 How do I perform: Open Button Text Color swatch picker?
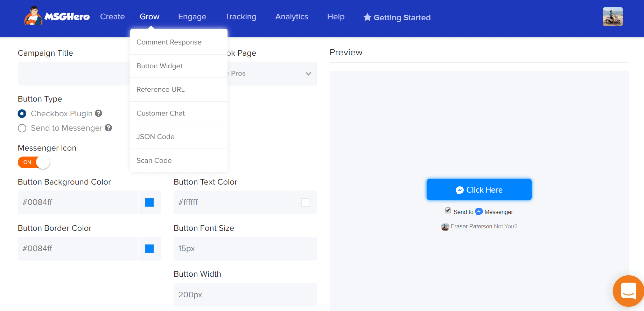point(305,202)
